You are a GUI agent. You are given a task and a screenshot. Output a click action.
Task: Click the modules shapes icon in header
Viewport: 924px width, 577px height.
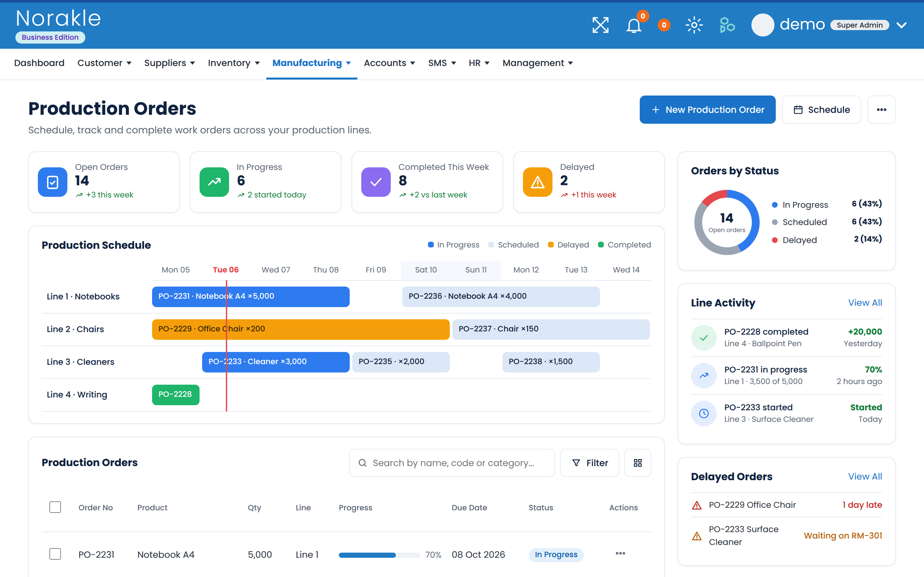click(727, 25)
